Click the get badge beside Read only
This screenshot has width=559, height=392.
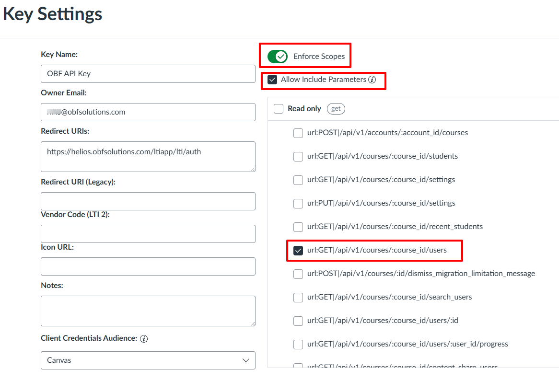click(336, 109)
